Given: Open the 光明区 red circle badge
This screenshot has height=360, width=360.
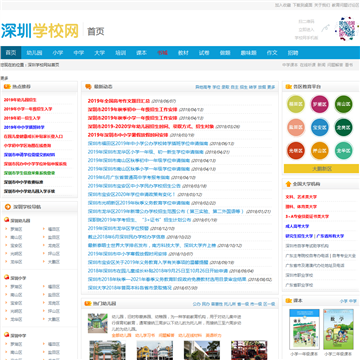Looking at the screenshot, I should point(296,151).
